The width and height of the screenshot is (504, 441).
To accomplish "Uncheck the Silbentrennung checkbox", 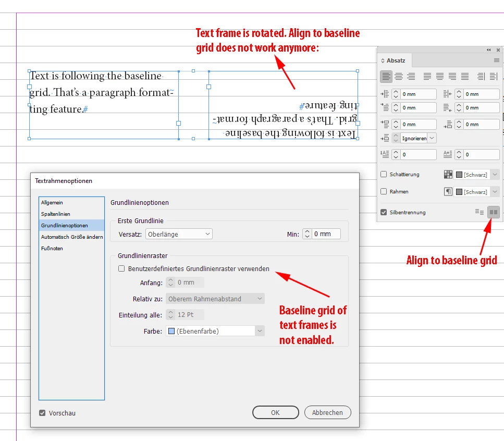I will [384, 212].
